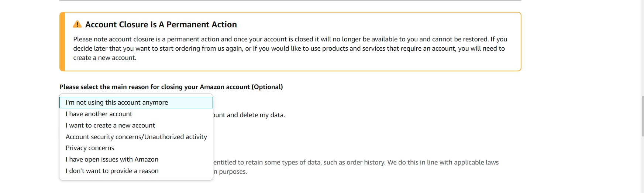Click the order history data retention notice
This screenshot has height=193, width=644.
pos(356,162)
